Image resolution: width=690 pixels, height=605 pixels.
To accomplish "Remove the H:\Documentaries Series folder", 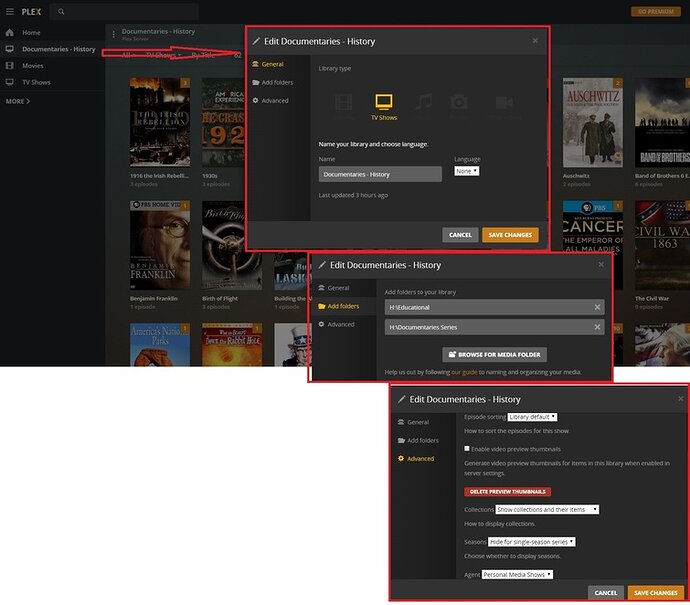I will click(x=597, y=327).
